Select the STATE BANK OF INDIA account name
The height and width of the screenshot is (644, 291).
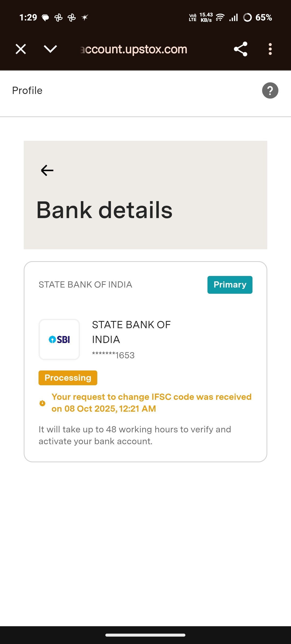(x=131, y=332)
